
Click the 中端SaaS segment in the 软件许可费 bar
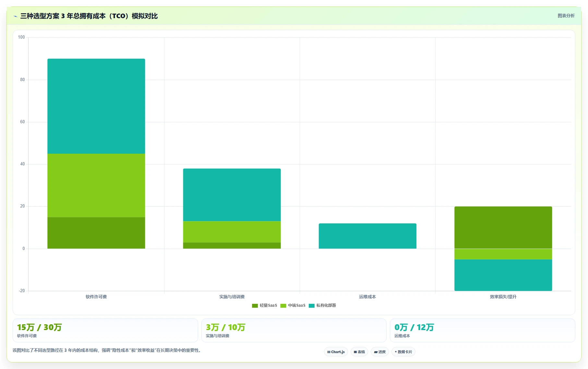point(96,185)
